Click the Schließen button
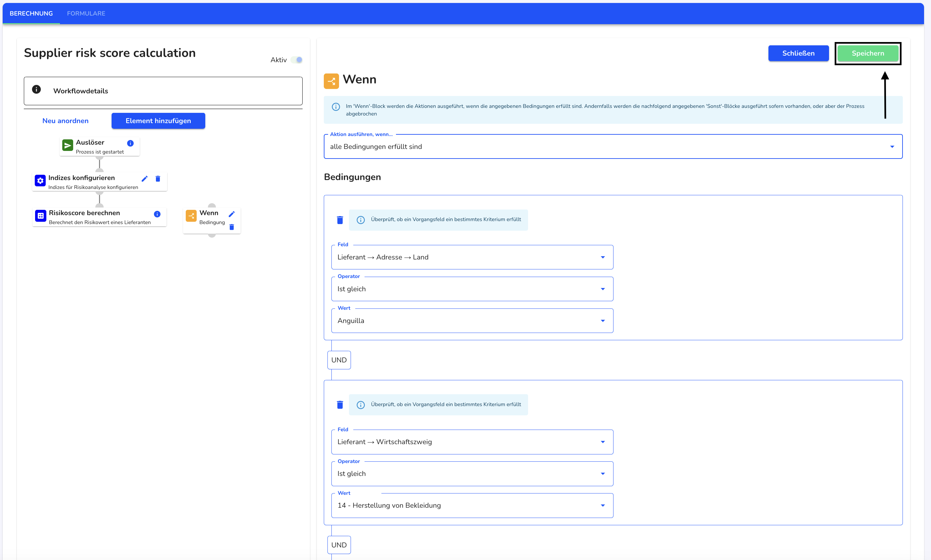The height and width of the screenshot is (560, 931). point(798,53)
